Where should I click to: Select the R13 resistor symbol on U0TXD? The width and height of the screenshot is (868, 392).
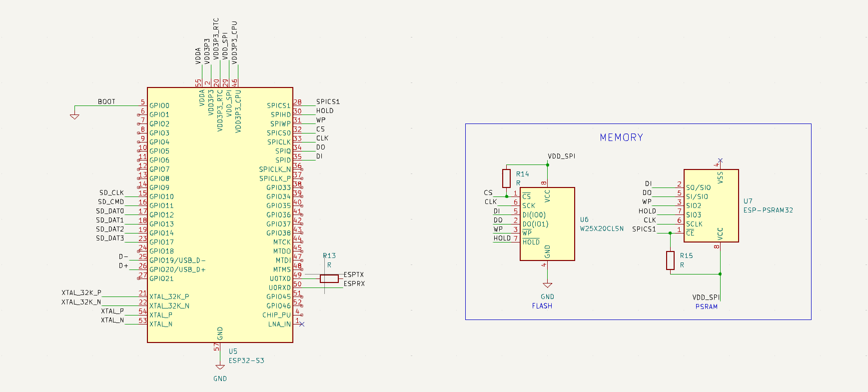pos(329,278)
